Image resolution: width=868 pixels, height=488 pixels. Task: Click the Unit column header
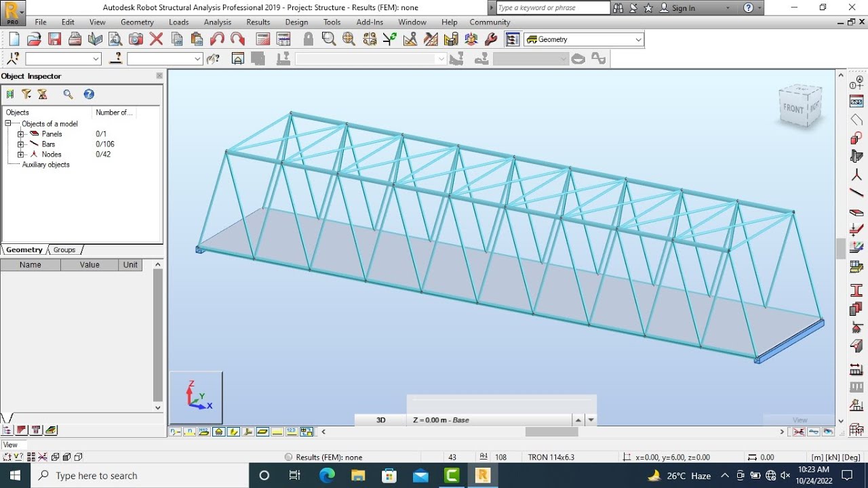pyautogui.click(x=130, y=265)
